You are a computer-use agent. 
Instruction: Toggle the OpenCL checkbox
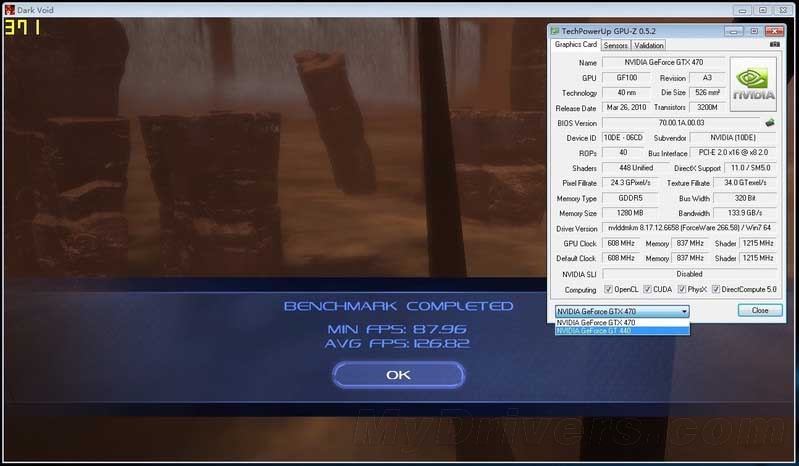click(608, 289)
